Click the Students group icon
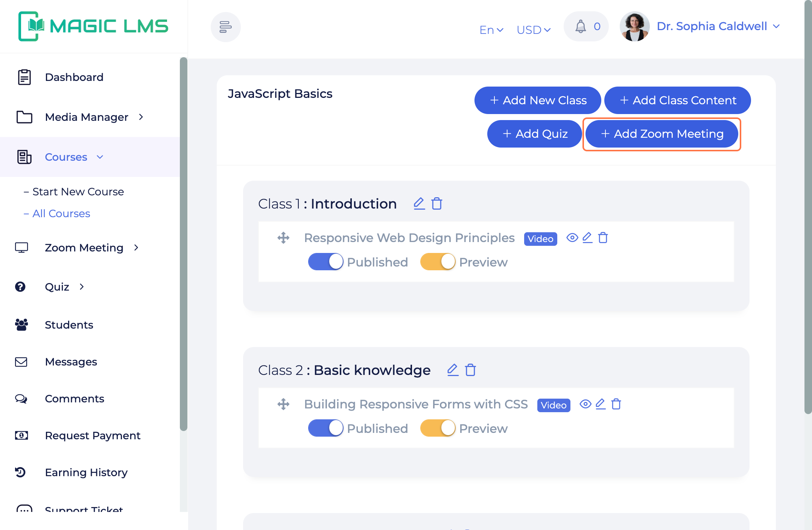This screenshot has height=530, width=812. coord(21,324)
